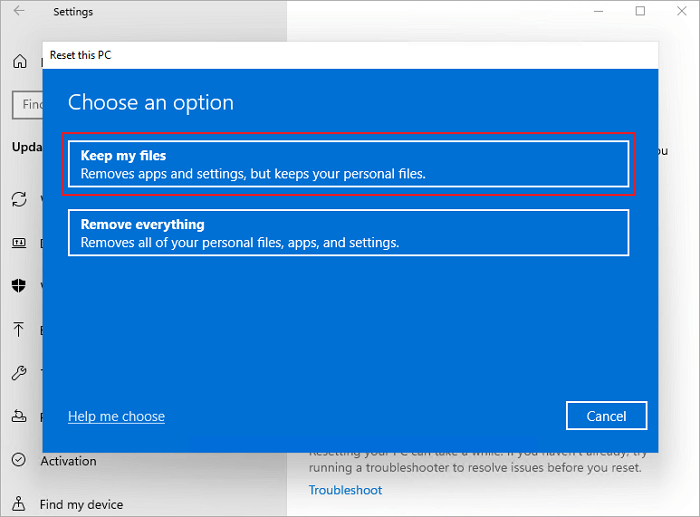700x517 pixels.
Task: Open Windows Update via the sync arrows icon
Action: point(19,199)
